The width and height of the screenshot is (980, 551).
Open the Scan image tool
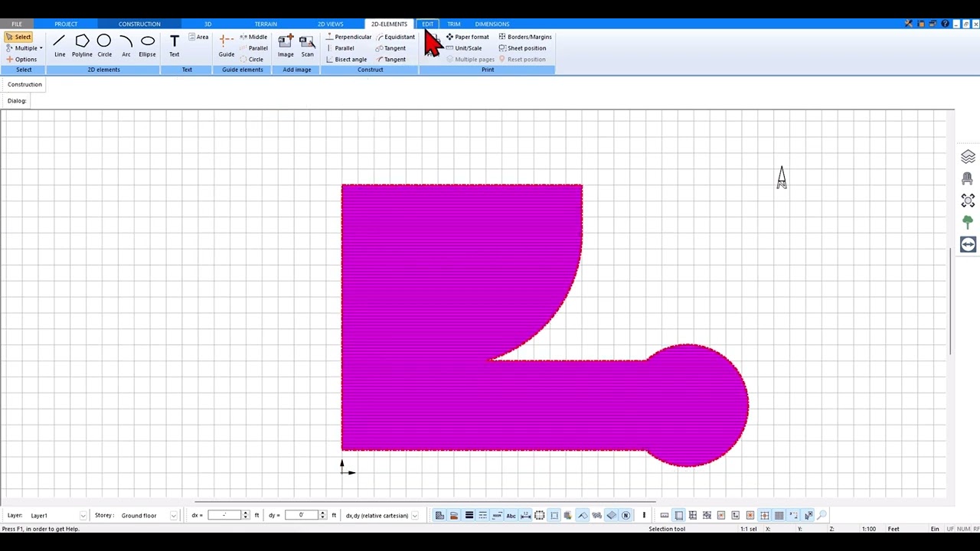tap(307, 45)
